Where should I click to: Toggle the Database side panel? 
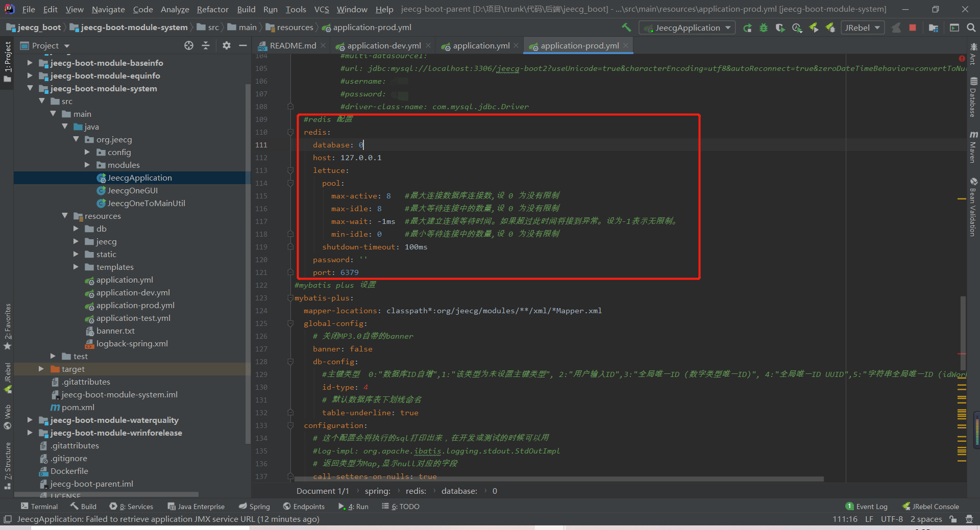pyautogui.click(x=973, y=97)
